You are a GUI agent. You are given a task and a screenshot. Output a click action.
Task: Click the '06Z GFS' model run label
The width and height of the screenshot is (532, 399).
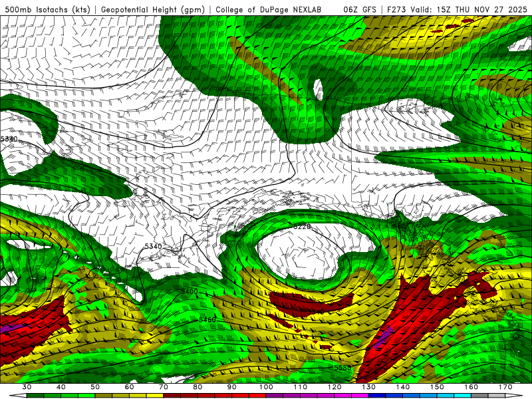(x=360, y=9)
